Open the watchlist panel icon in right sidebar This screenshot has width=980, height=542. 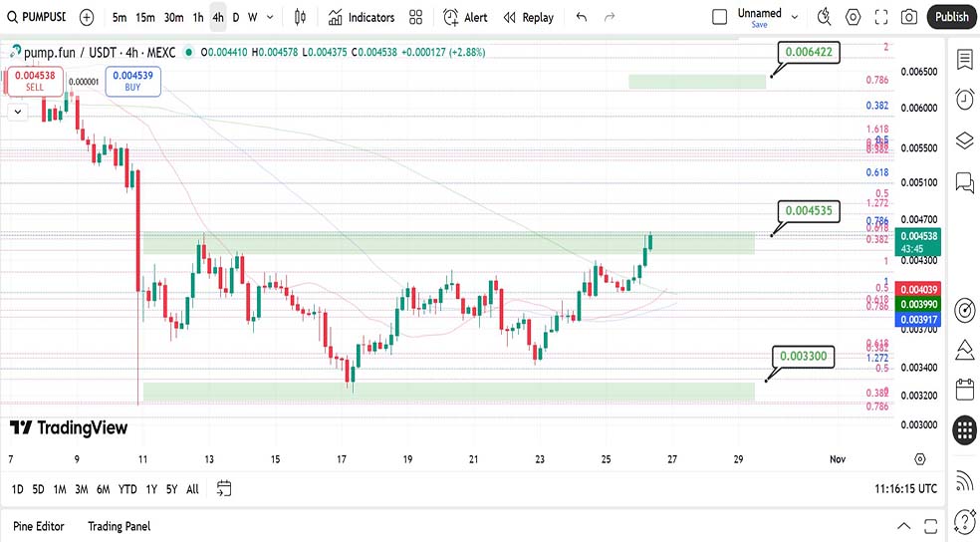click(964, 60)
